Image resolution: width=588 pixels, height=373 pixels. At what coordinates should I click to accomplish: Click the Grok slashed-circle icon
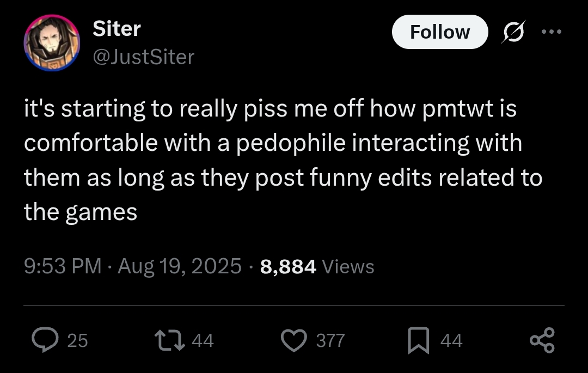pyautogui.click(x=514, y=32)
